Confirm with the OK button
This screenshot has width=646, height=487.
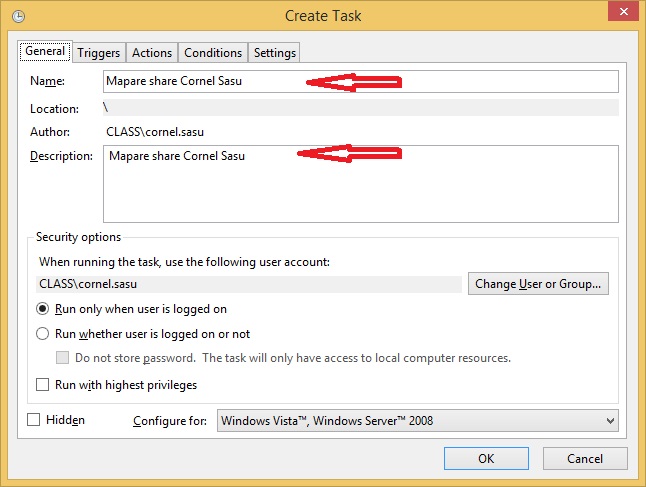click(x=486, y=459)
